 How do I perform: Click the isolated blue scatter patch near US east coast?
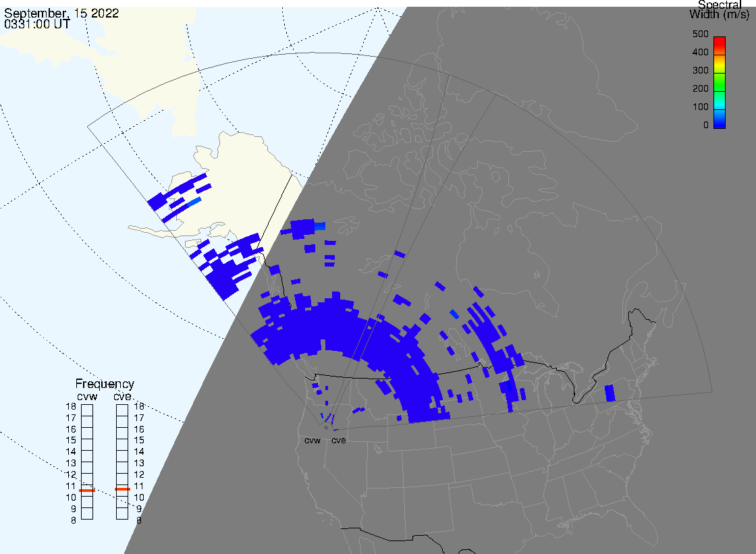[610, 393]
